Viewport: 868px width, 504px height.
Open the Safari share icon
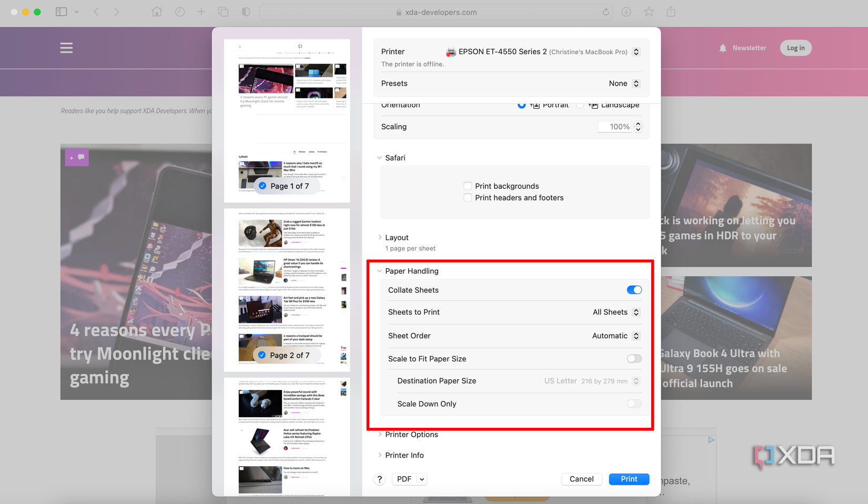pyautogui.click(x=671, y=12)
